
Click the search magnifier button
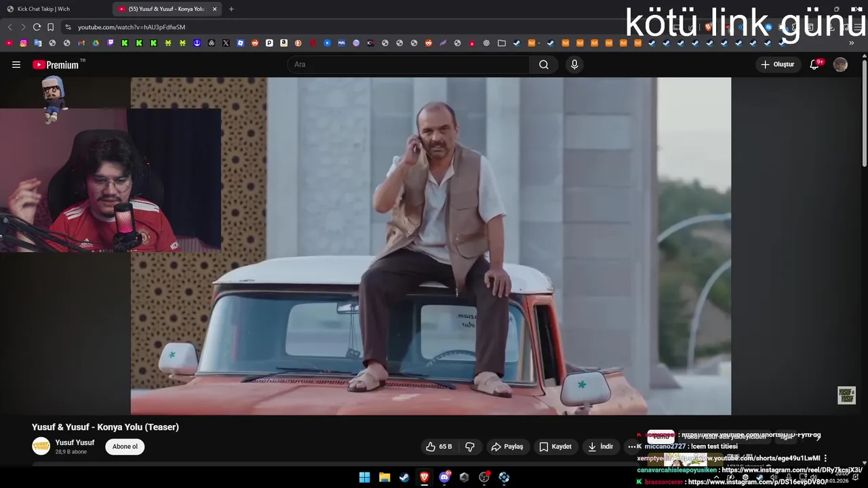point(544,64)
